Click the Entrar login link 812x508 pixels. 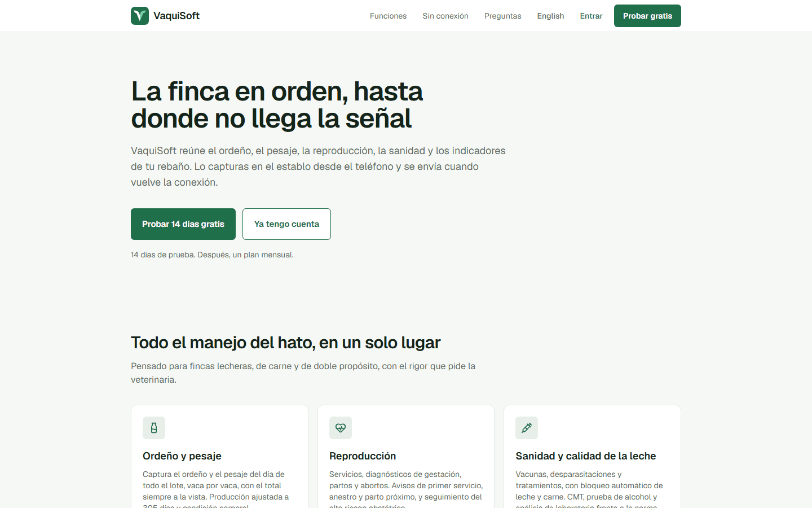tap(591, 16)
